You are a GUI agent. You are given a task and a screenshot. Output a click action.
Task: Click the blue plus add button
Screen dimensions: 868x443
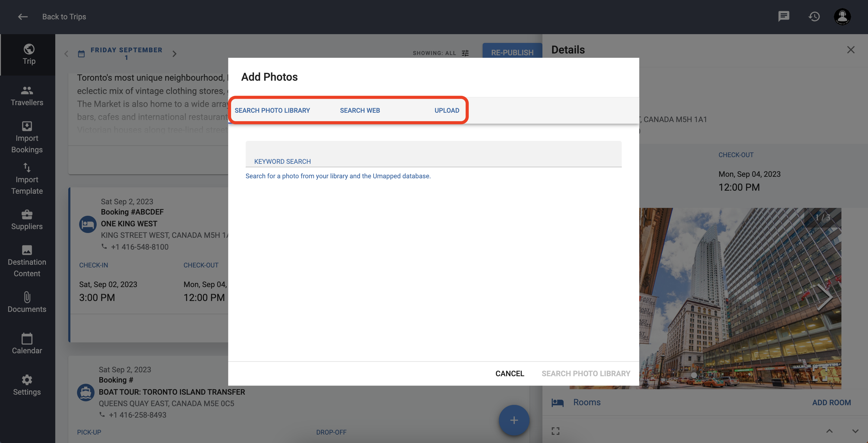coord(514,420)
